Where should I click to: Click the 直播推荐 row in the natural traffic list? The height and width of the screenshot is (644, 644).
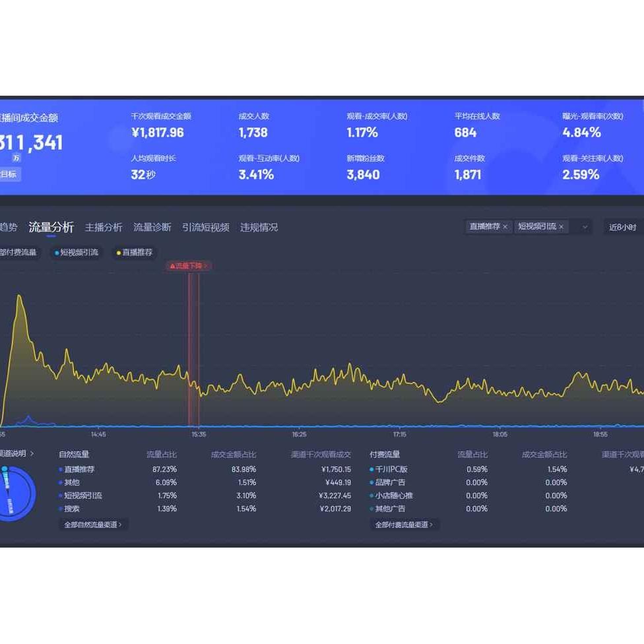79,469
